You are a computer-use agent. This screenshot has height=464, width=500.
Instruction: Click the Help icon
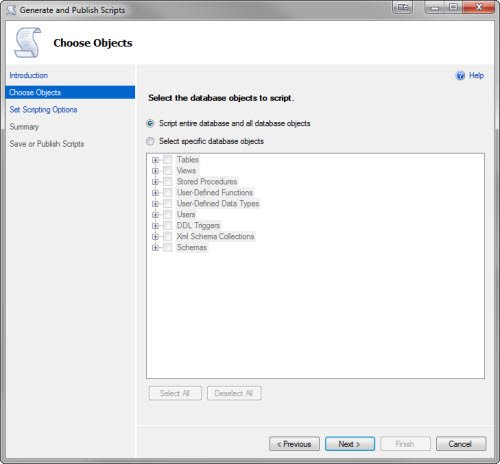tap(460, 76)
